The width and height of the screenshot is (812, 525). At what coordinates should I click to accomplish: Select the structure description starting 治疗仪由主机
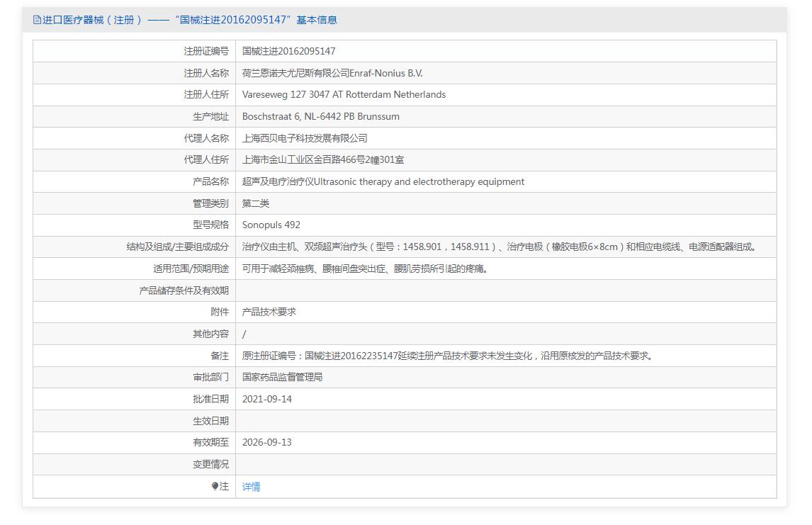500,247
